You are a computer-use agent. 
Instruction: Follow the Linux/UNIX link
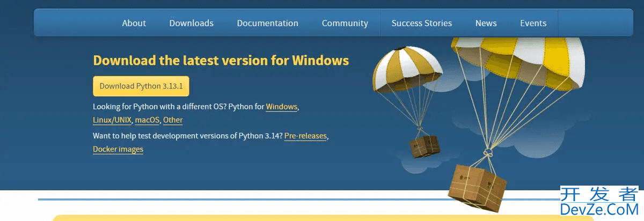(112, 120)
